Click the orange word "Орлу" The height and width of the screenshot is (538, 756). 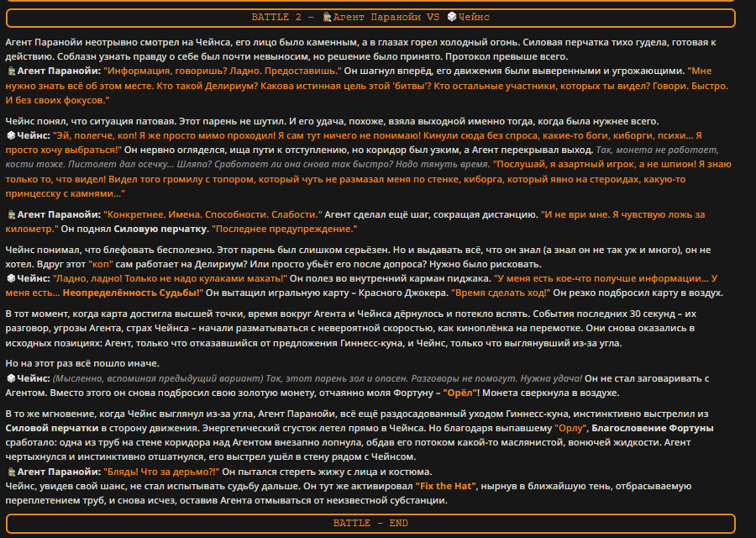point(571,428)
